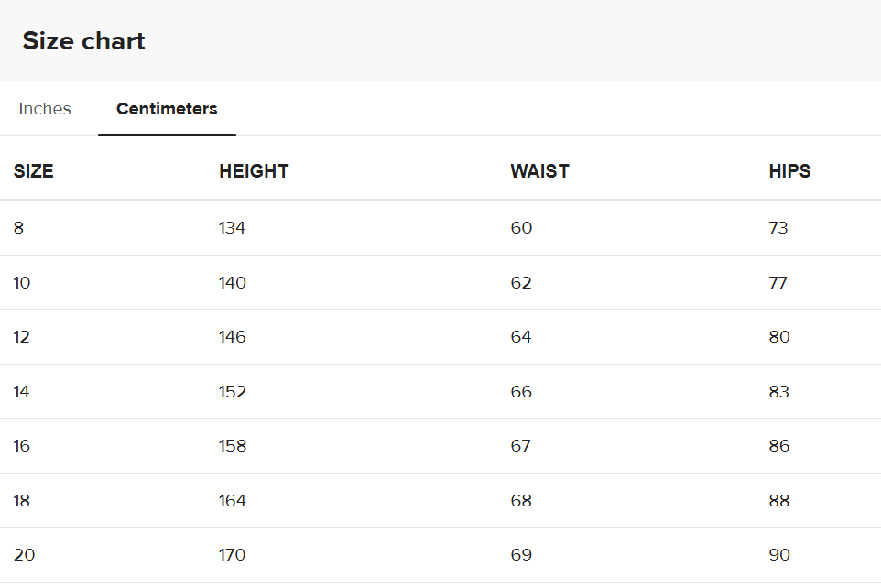This screenshot has width=881, height=588.
Task: Click height value 140 in the table
Action: pyautogui.click(x=233, y=283)
